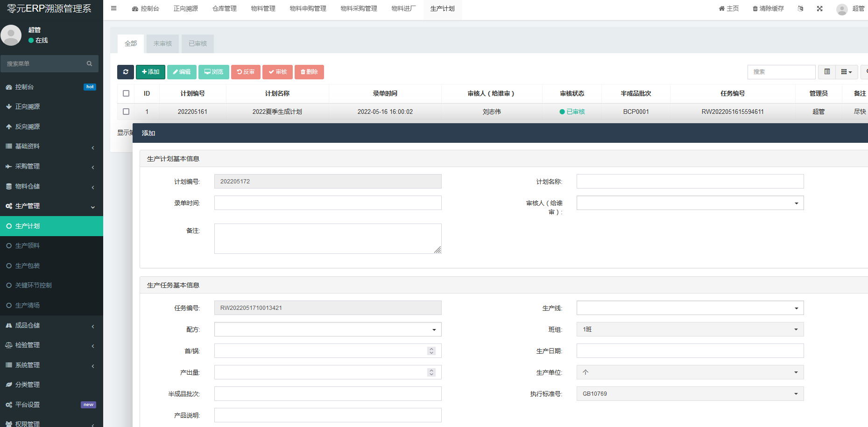This screenshot has width=868, height=427.
Task: Open the 生产线 dropdown
Action: click(690, 308)
